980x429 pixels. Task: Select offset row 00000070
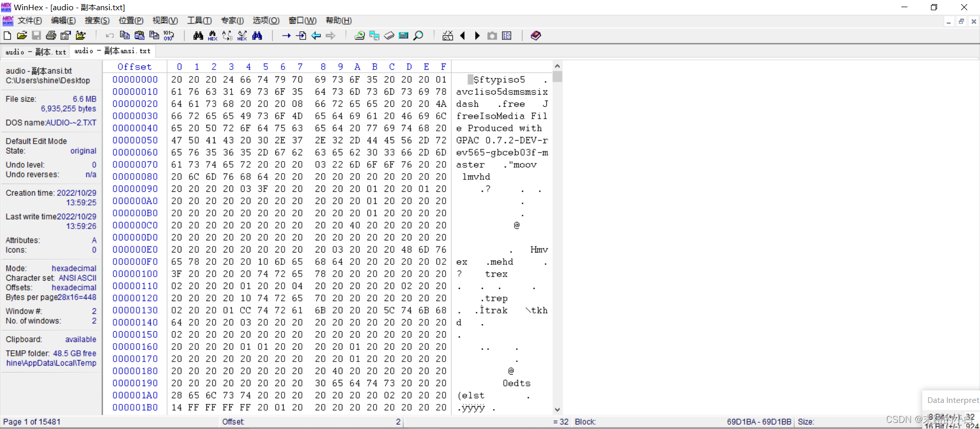pyautogui.click(x=135, y=165)
